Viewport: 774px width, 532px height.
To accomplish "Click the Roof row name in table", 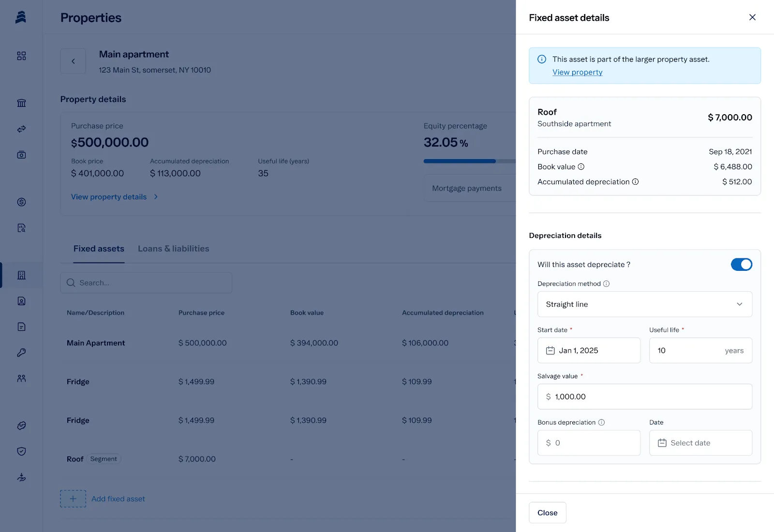I will (75, 459).
